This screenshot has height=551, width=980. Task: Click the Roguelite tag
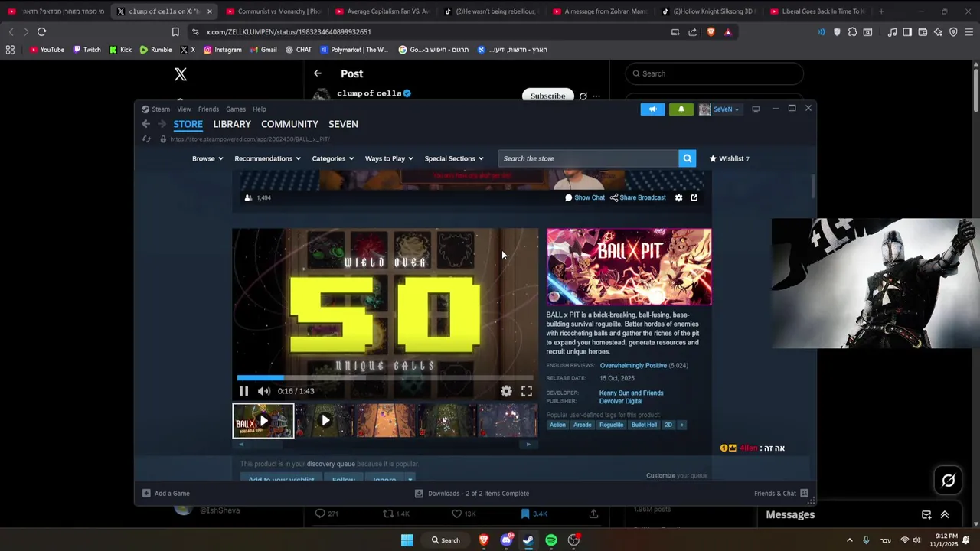pos(611,425)
